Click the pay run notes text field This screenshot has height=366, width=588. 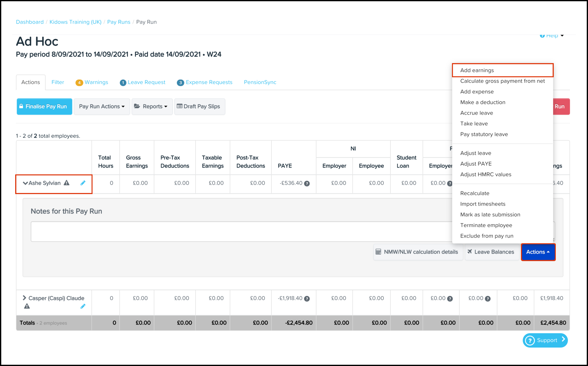click(241, 231)
